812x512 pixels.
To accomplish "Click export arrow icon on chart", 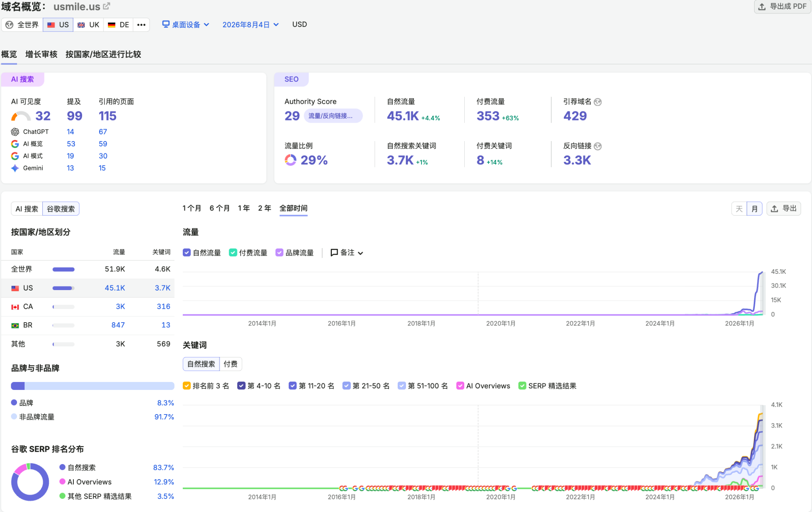I will click(774, 208).
